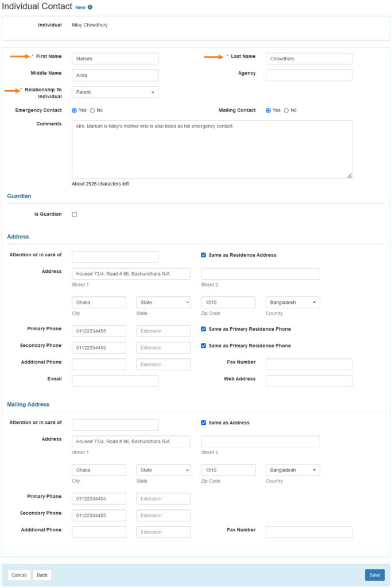Click the E-mail input field
Viewport: 392px width, 588px height.
tap(115, 381)
